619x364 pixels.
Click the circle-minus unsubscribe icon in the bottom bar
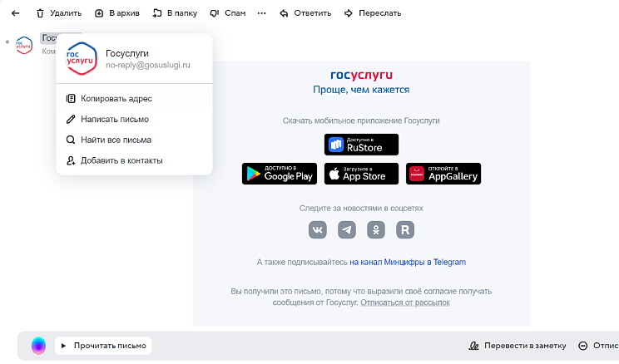(582, 346)
